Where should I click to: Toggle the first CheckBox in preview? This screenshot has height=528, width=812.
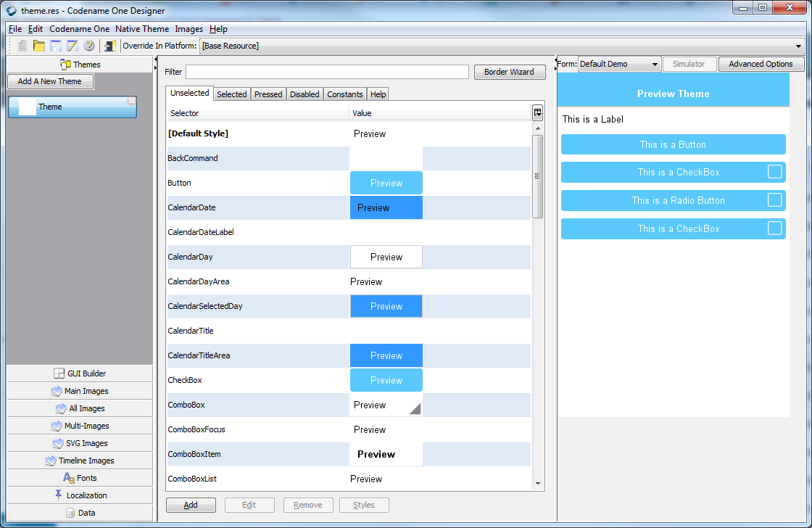coord(774,171)
